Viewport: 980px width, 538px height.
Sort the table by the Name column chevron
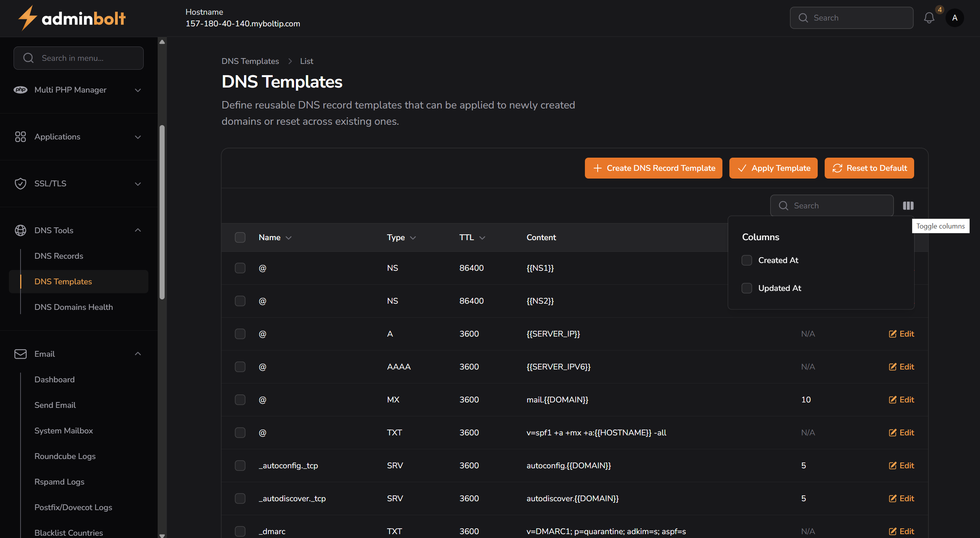click(289, 237)
